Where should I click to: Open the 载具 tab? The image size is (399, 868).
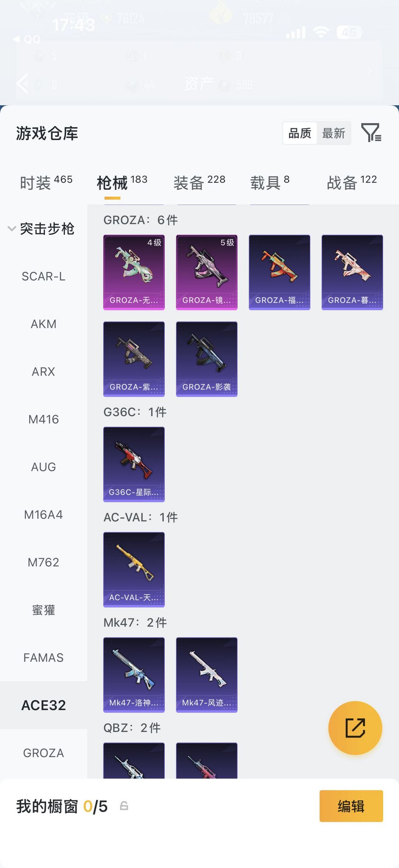[270, 183]
